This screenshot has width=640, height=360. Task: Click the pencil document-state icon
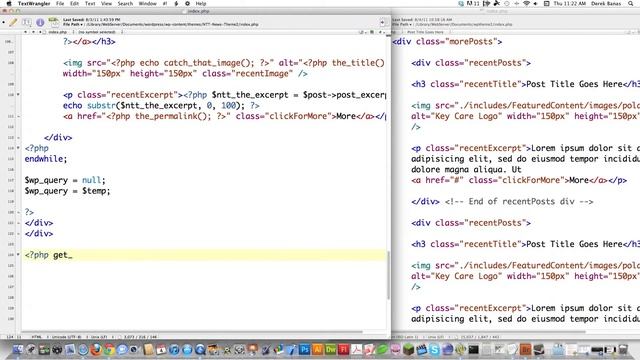click(x=13, y=22)
